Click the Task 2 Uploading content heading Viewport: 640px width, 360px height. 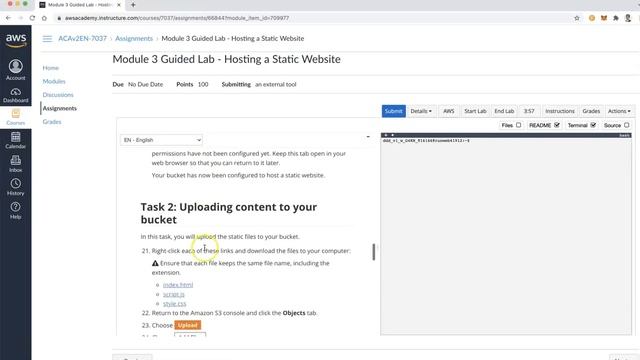[229, 213]
